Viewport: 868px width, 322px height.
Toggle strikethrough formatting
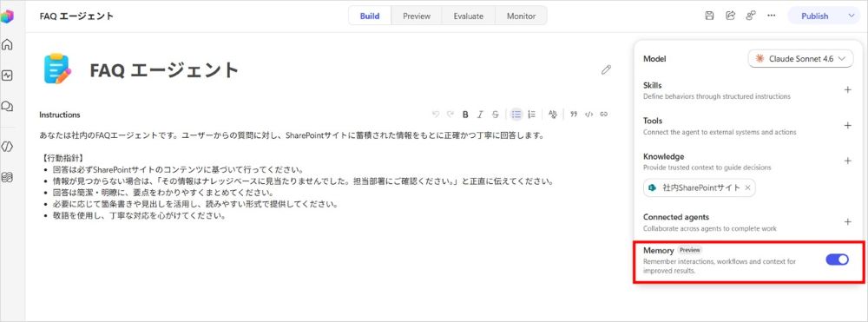pyautogui.click(x=495, y=115)
